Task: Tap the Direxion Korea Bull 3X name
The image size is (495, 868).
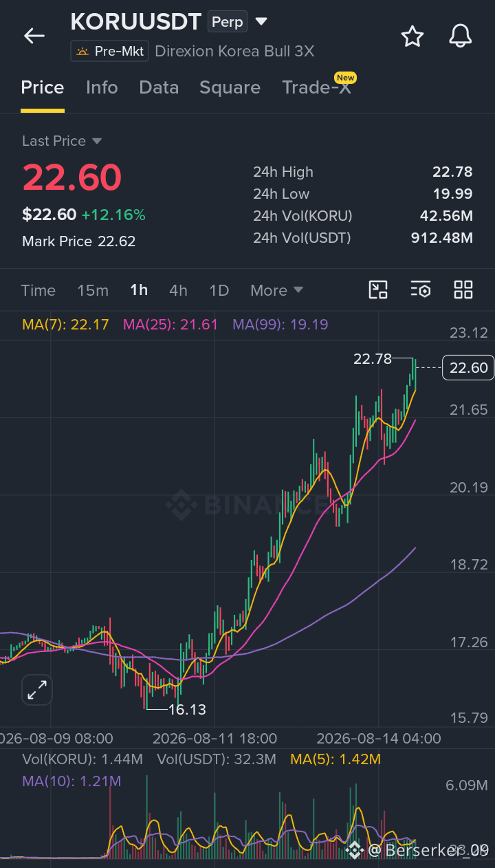Action: click(234, 51)
